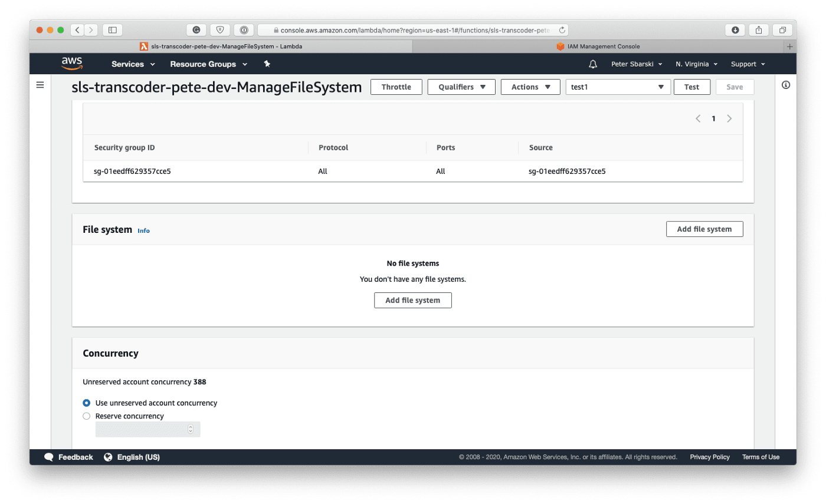The height and width of the screenshot is (504, 826).
Task: Click the English (US) language link
Action: coord(139,457)
